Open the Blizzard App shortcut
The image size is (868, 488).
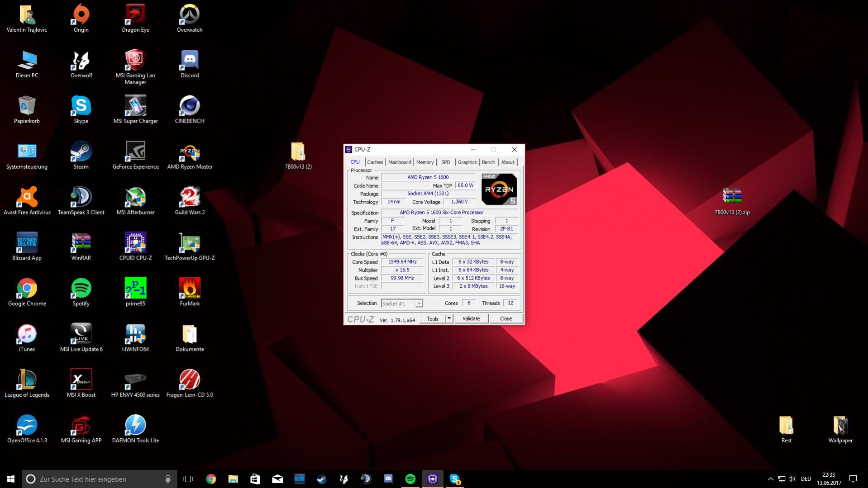pyautogui.click(x=27, y=247)
